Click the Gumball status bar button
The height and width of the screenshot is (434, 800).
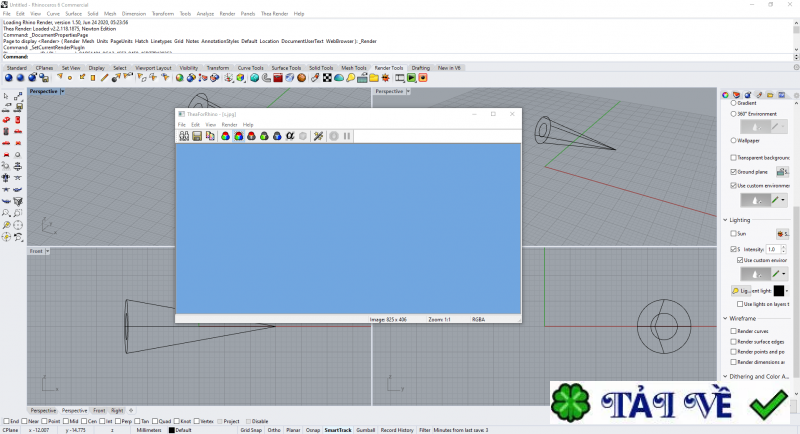pyautogui.click(x=365, y=429)
